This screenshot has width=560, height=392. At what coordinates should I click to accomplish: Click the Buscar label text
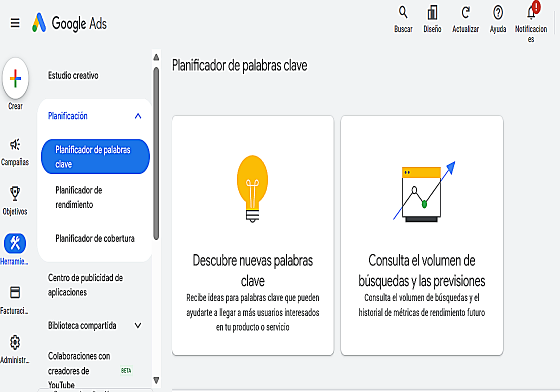[403, 29]
